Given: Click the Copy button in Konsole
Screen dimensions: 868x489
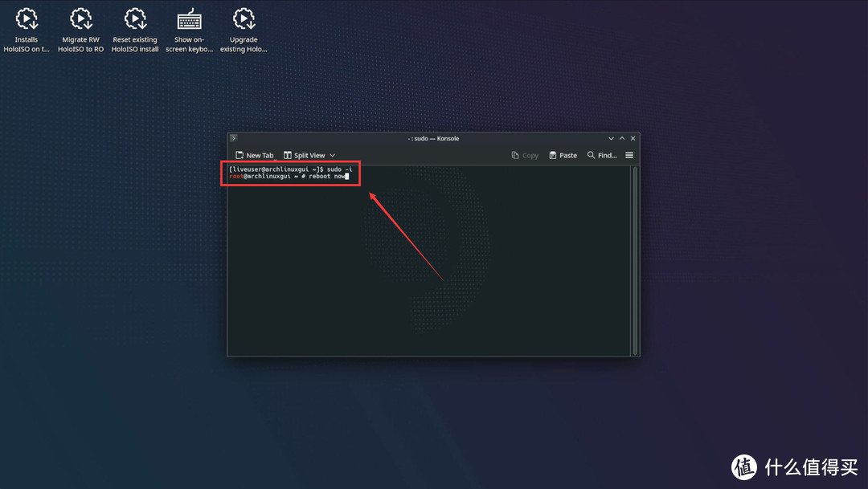Looking at the screenshot, I should (x=525, y=156).
